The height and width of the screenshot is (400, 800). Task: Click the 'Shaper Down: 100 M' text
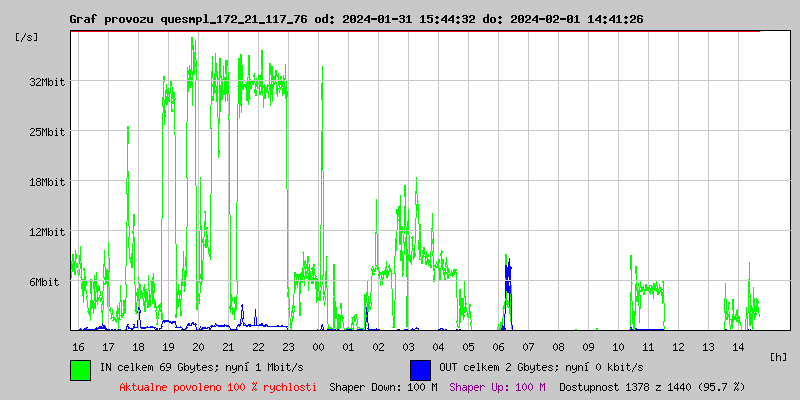point(383,387)
